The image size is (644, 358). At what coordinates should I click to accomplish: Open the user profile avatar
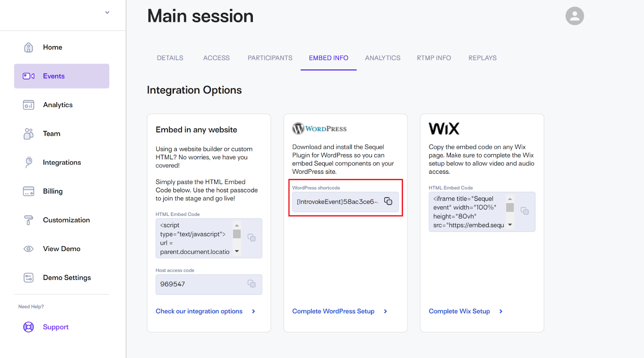[x=574, y=16]
